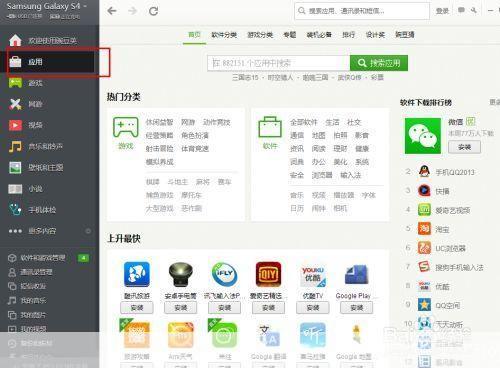Open the 音乐和铃声 music note icon
The height and width of the screenshot is (368, 500).
click(x=15, y=146)
